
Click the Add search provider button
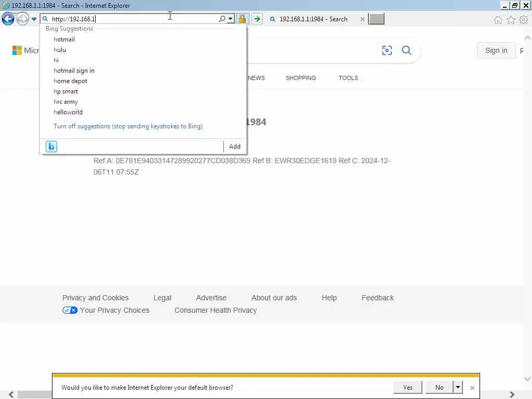coord(235,147)
